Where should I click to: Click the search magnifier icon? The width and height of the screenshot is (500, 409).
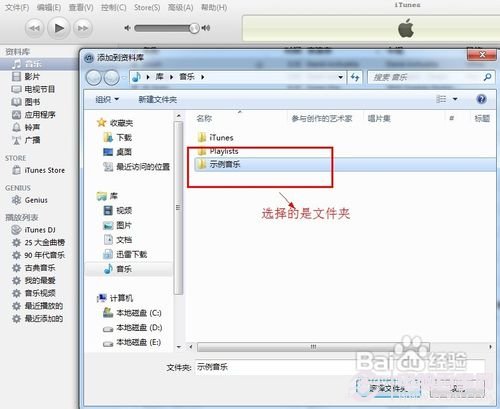pos(487,77)
